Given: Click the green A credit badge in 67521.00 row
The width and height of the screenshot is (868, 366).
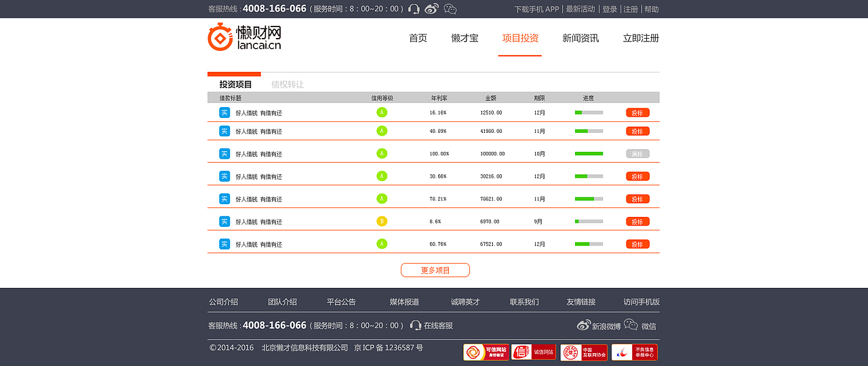Looking at the screenshot, I should click(382, 244).
